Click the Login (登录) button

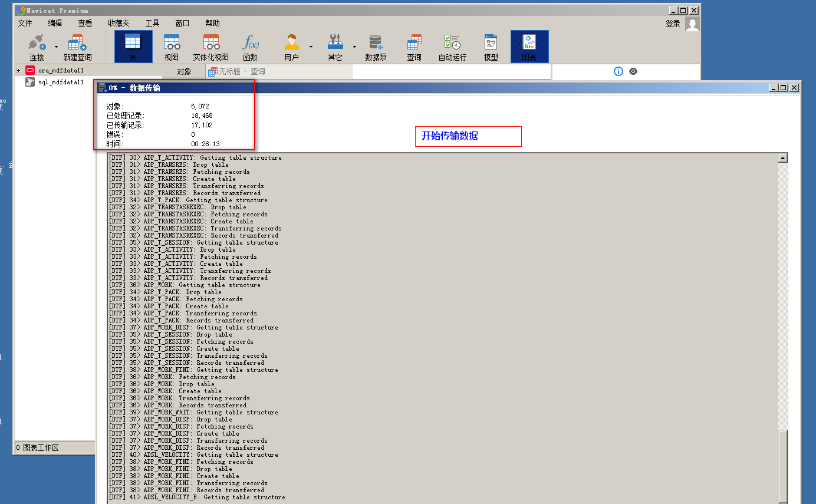click(673, 24)
